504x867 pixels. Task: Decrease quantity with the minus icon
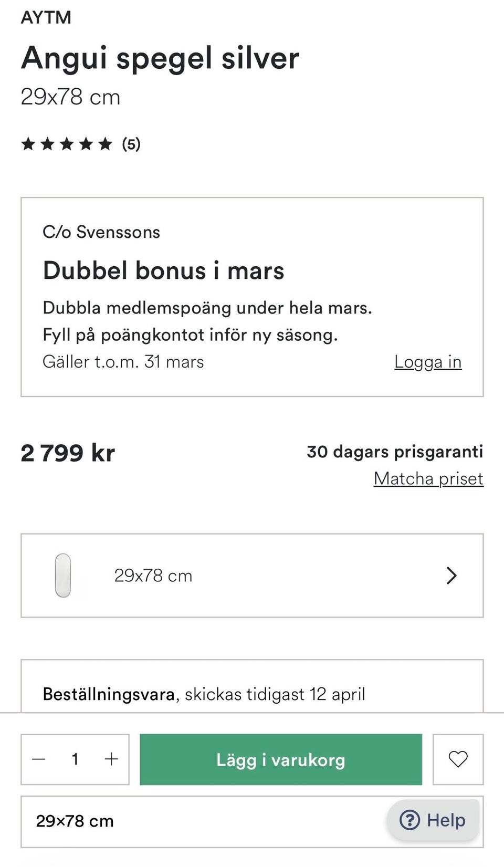click(x=39, y=759)
